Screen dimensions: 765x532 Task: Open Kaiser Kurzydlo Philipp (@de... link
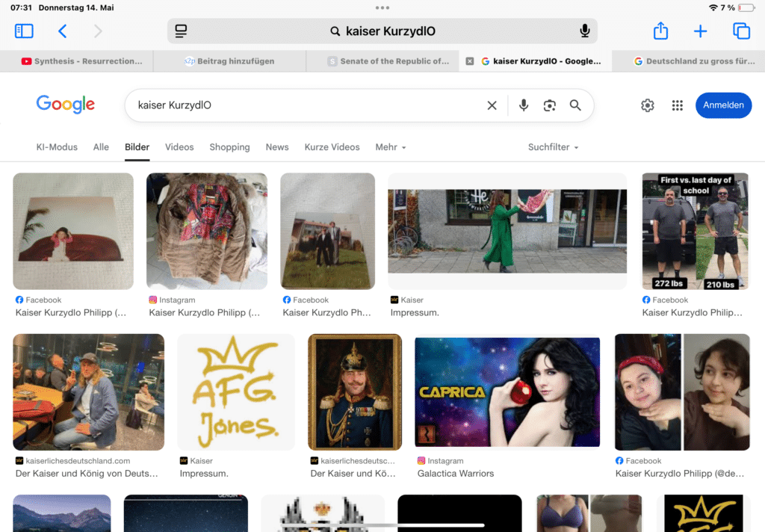pos(680,474)
